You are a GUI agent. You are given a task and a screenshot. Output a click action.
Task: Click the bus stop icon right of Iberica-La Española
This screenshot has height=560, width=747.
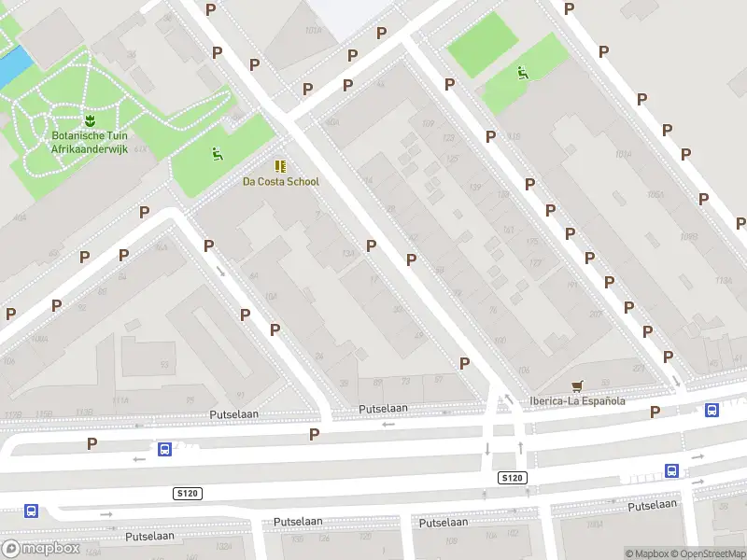712,410
